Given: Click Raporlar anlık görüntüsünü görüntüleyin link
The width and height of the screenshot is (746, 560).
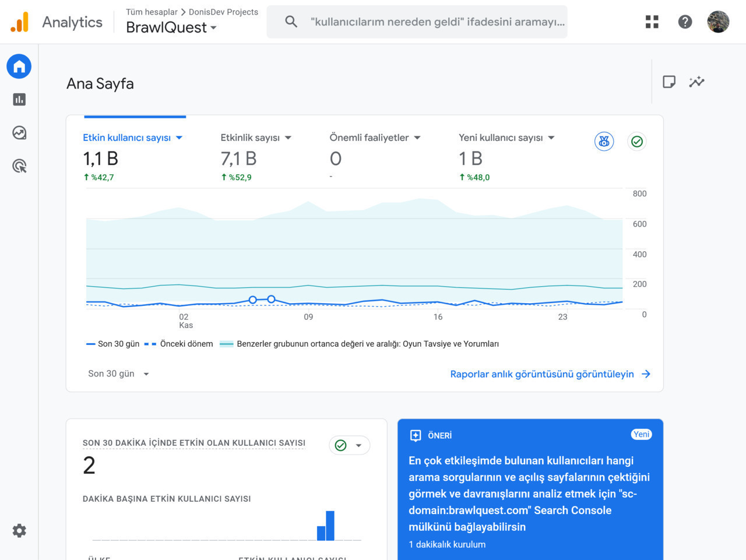Looking at the screenshot, I should point(550,374).
